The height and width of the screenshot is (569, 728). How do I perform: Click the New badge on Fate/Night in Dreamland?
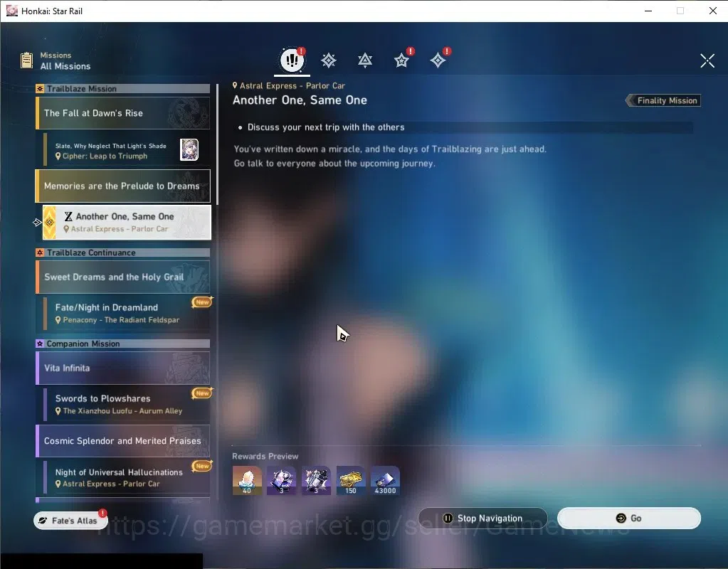(202, 302)
